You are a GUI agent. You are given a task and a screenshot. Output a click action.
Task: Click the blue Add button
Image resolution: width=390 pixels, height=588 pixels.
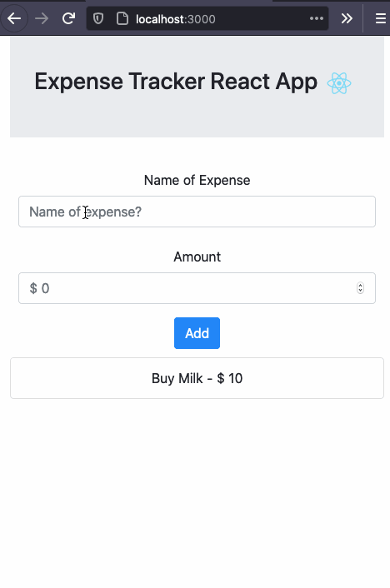point(197,333)
